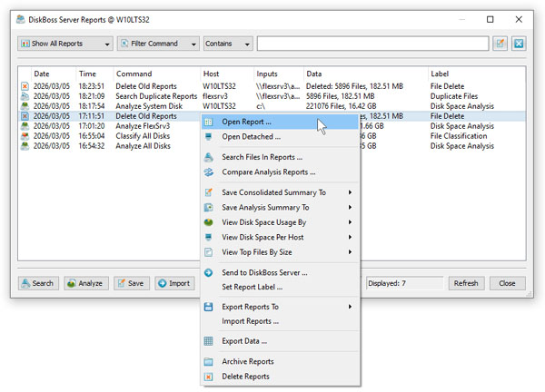Click the icon of the 17:11:51 Delete Old Reports row
Viewport: 545px width, 392px height.
click(25, 116)
